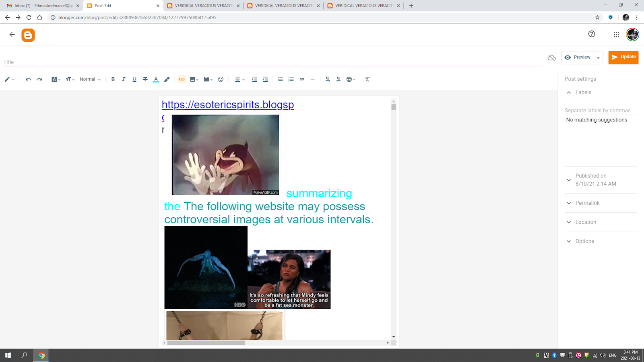Image resolution: width=644 pixels, height=362 pixels.
Task: Click the Update button
Action: pos(623,57)
